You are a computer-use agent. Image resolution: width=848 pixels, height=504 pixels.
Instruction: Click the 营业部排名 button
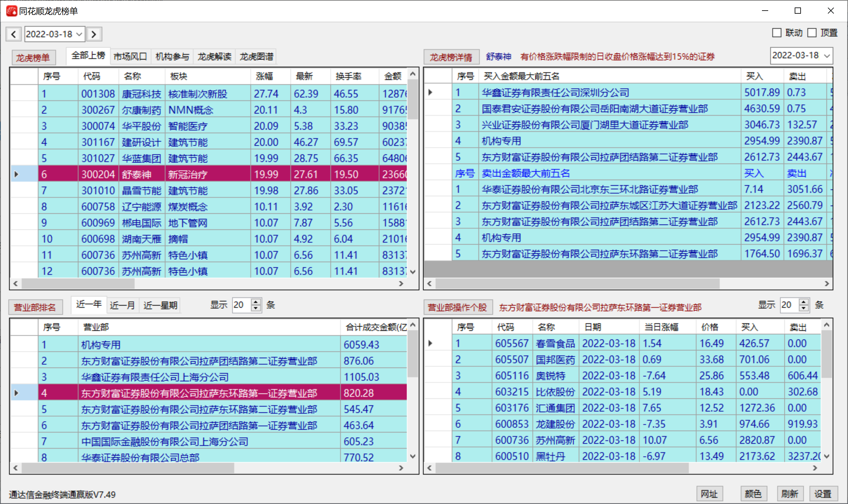click(x=35, y=307)
